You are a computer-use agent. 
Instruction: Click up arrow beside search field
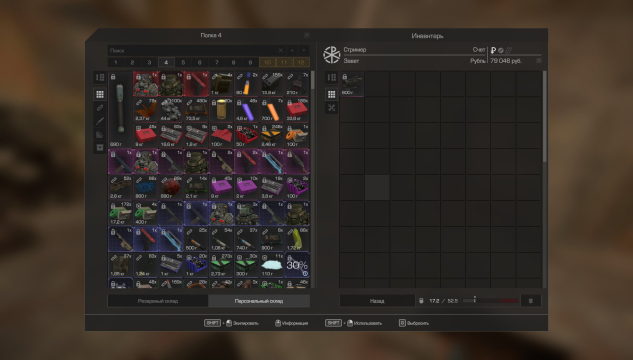coord(292,50)
